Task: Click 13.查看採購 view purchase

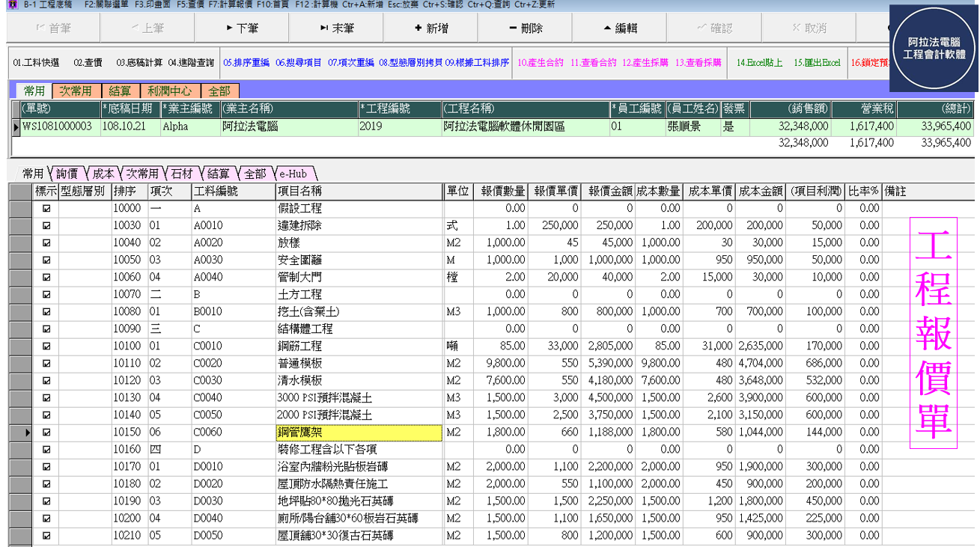Action: 698,63
